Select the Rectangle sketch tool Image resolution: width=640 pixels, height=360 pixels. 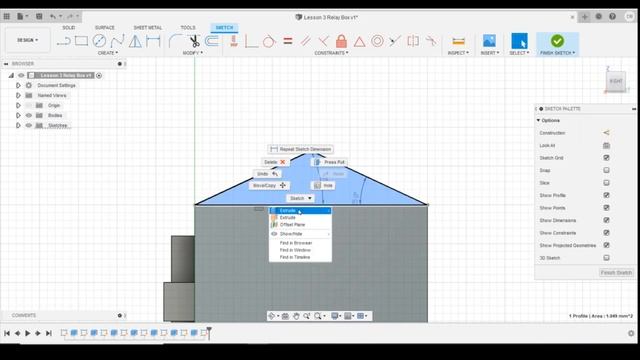pos(81,41)
